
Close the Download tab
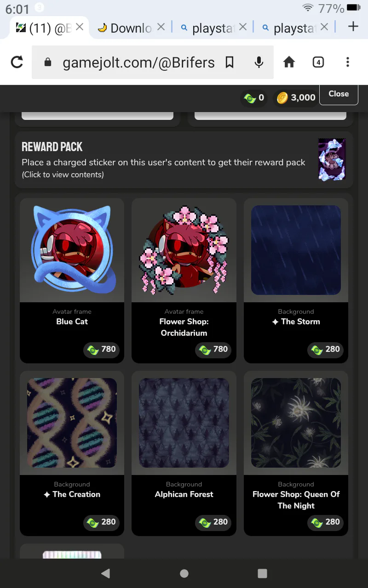click(x=161, y=27)
